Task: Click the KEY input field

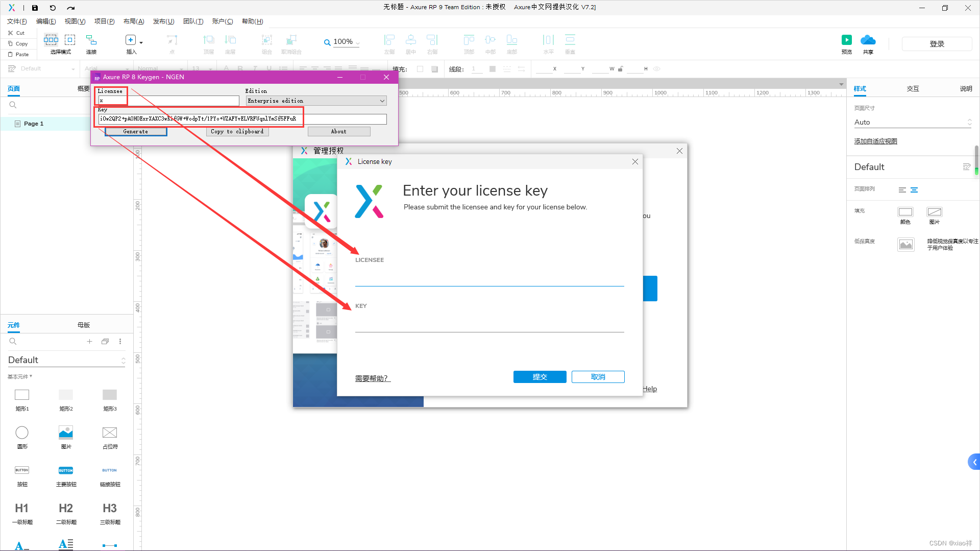Action: pyautogui.click(x=489, y=324)
